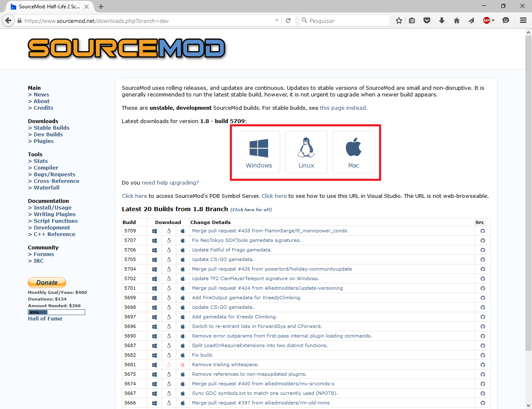Image resolution: width=532 pixels, height=409 pixels.
Task: Click the Linux icon in row 5701
Action: tap(169, 288)
